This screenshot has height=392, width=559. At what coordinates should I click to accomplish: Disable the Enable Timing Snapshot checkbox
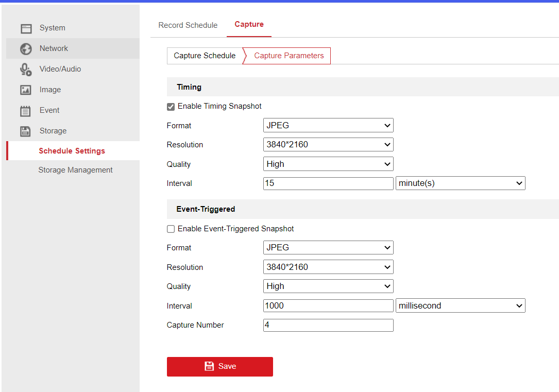(171, 107)
